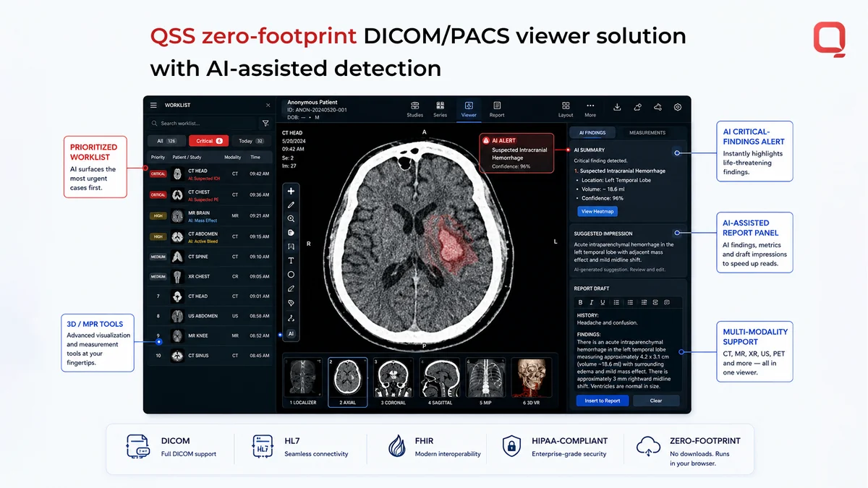Click the download icon
The image size is (868, 488).
[x=617, y=107]
